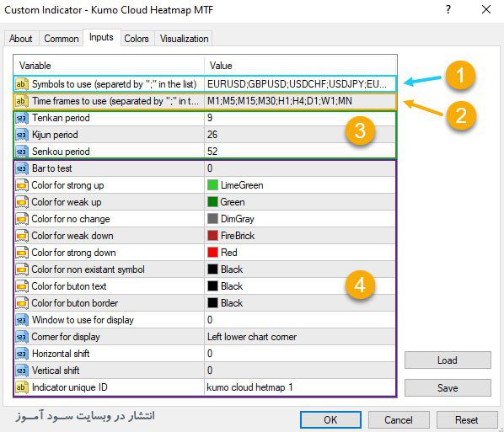Select the LimeGreen color swatch
The width and height of the screenshot is (504, 432).
coord(212,185)
